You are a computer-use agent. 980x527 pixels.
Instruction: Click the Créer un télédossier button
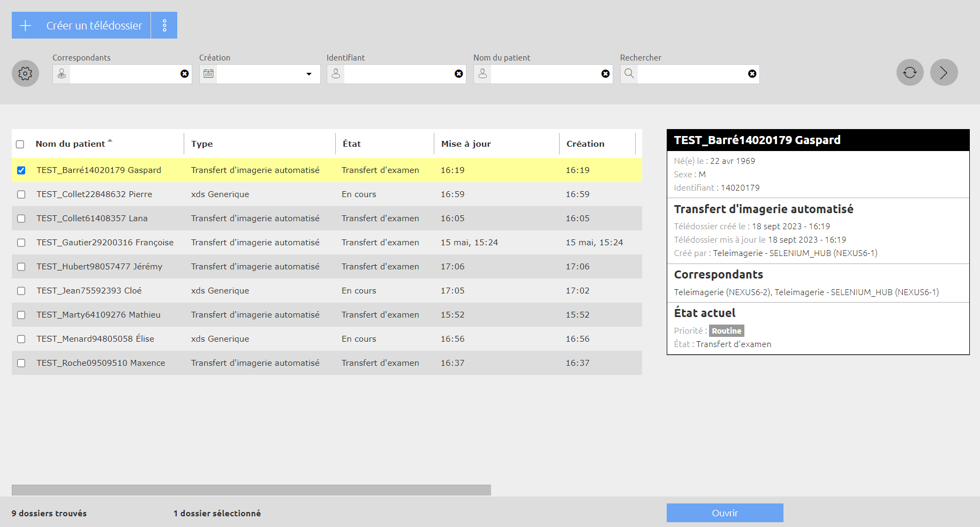point(81,25)
